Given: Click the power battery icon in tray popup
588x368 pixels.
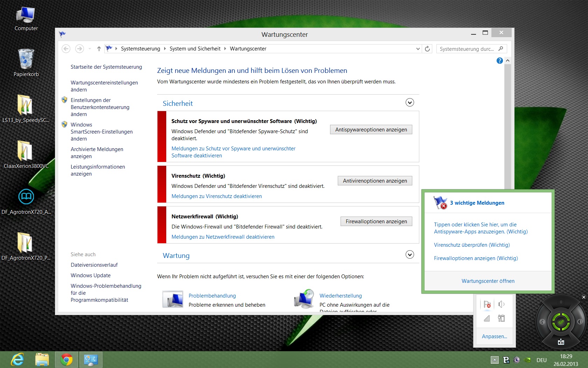Looking at the screenshot, I should (501, 318).
